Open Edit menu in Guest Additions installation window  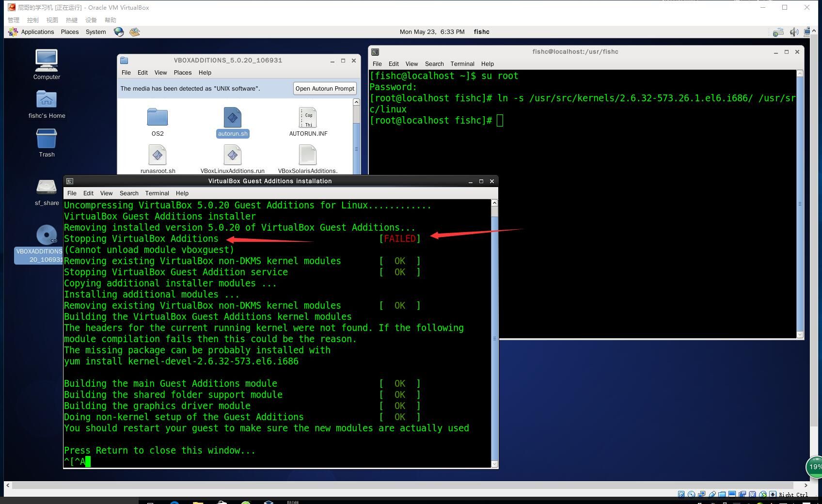(88, 193)
